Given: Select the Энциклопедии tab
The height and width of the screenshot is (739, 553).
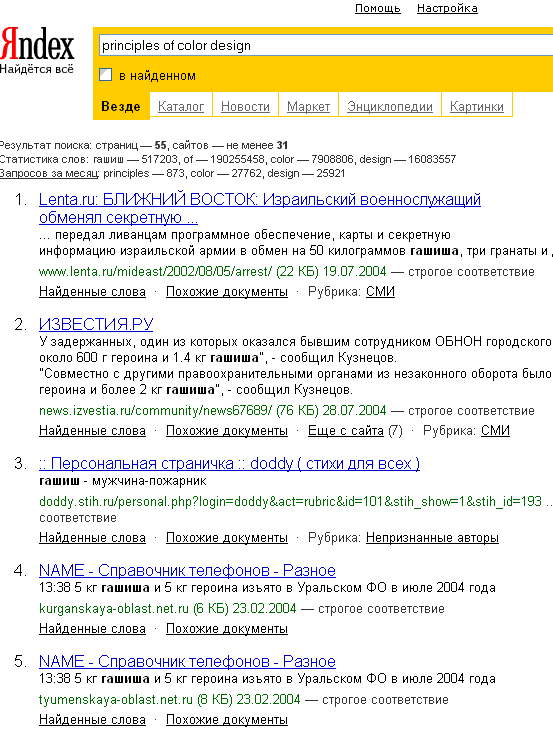Looking at the screenshot, I should pos(390,107).
